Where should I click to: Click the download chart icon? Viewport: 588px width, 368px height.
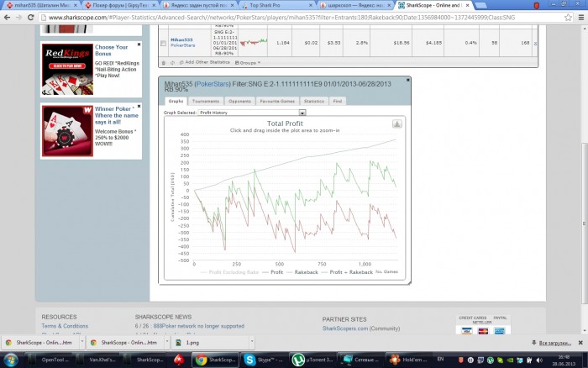(397, 124)
